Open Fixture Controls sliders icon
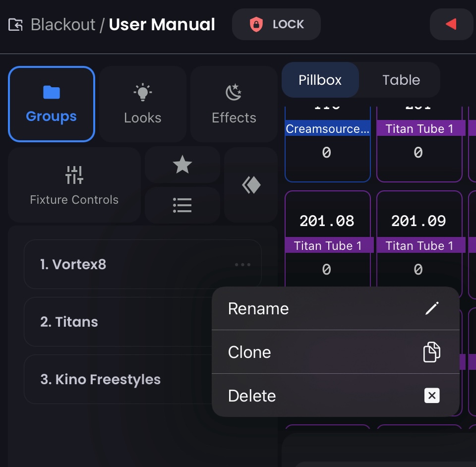 point(74,175)
